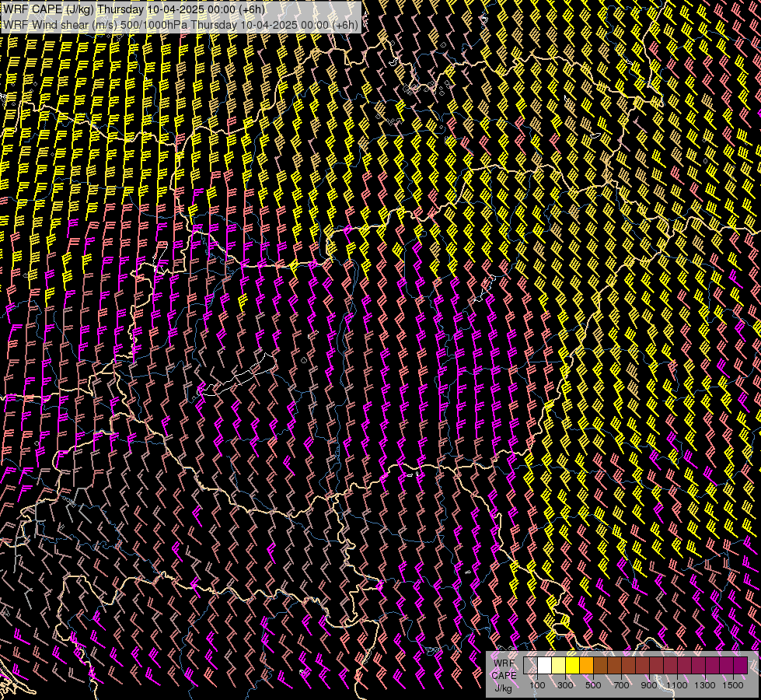Screen dimensions: 761x700
Task: Click the 1100 legend tick label
Action: [676, 685]
